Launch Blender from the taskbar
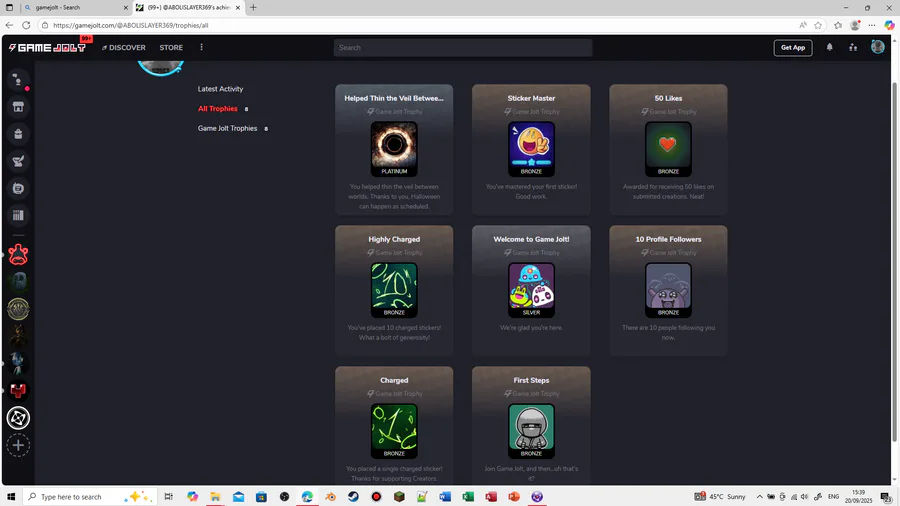Screen dimensions: 900x506 (330, 497)
